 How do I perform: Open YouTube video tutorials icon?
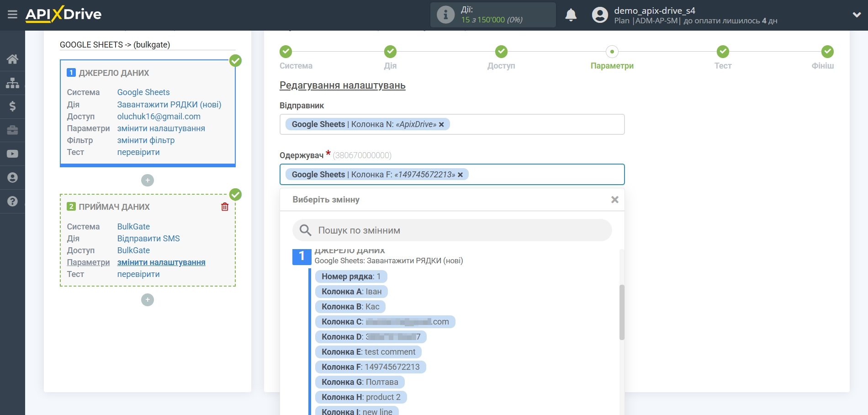[12, 154]
